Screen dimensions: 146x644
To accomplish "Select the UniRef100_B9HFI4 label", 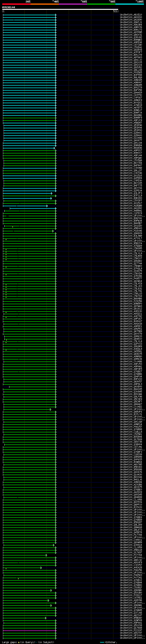I will (131, 113).
